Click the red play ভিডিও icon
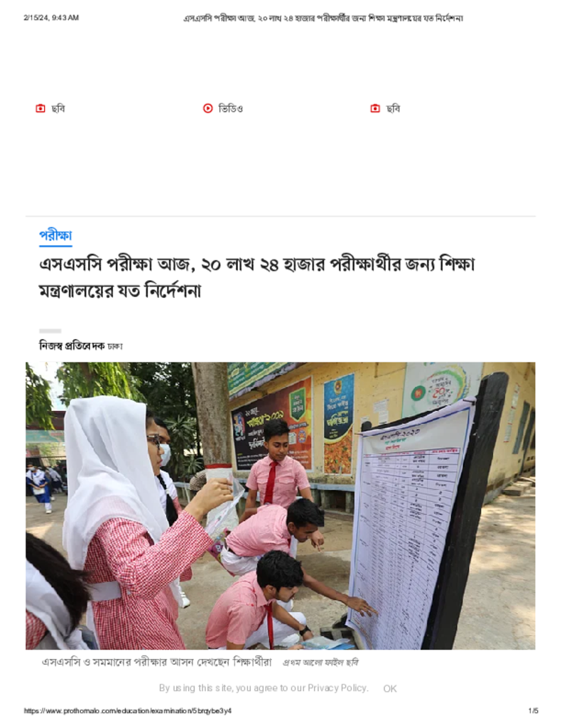 (x=208, y=108)
